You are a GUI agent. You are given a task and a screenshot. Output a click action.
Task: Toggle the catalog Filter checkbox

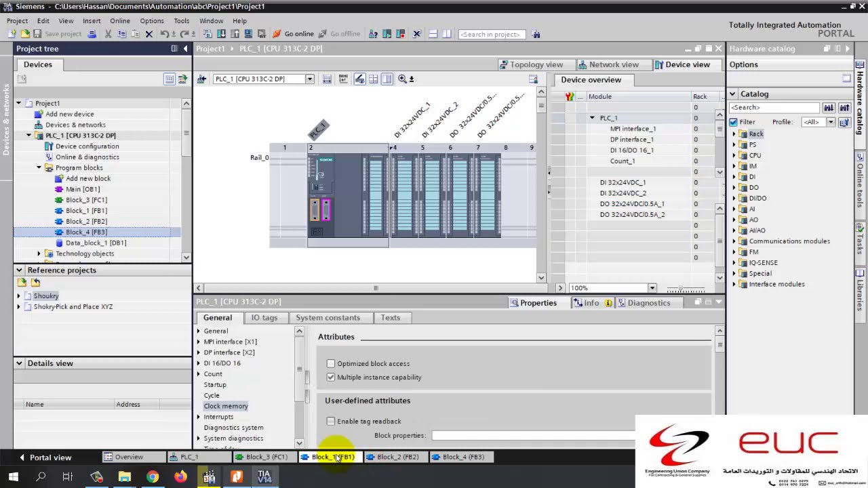[733, 122]
